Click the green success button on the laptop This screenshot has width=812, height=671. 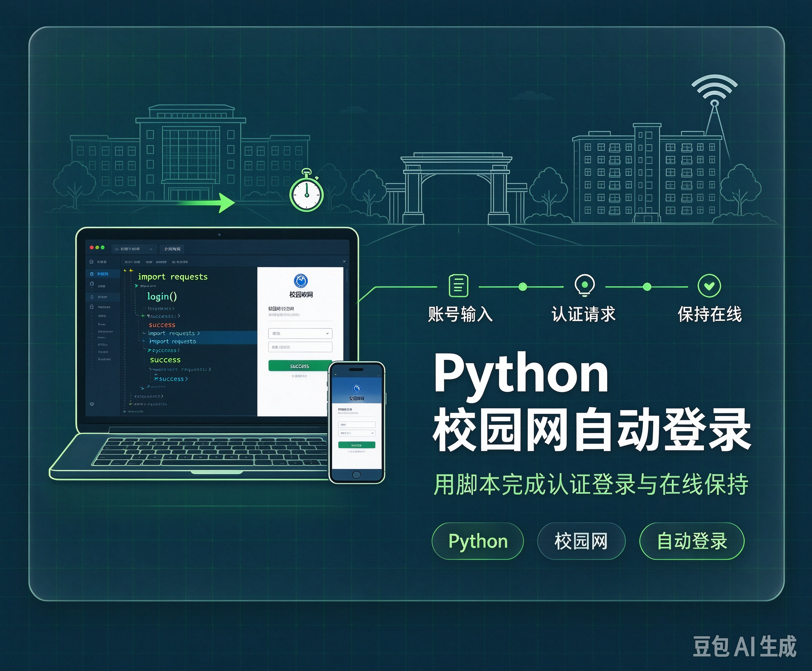300,366
